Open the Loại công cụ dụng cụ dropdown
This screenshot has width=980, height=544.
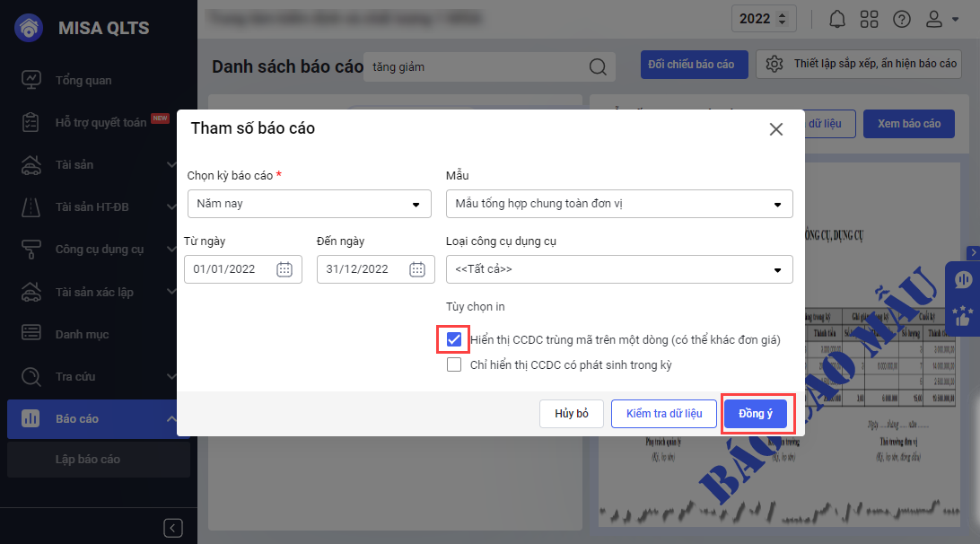[x=619, y=269]
